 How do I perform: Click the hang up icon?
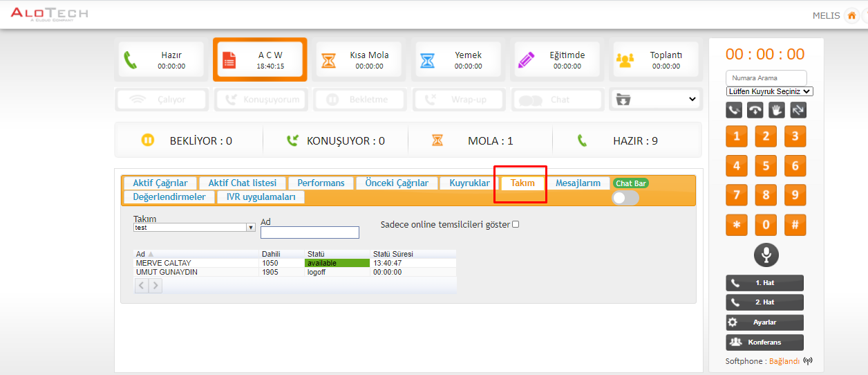coord(755,110)
